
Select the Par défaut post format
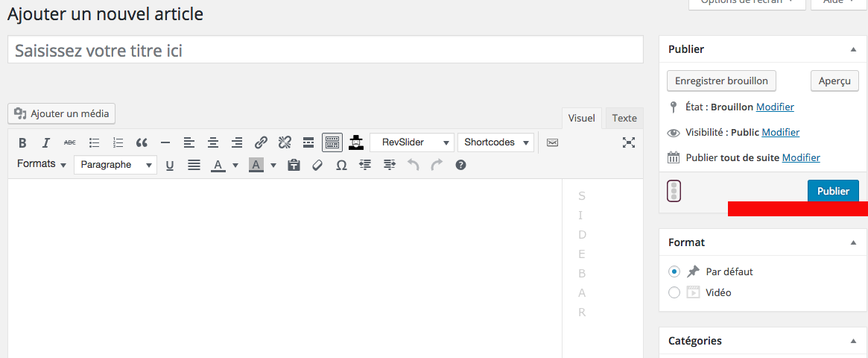[x=674, y=271]
